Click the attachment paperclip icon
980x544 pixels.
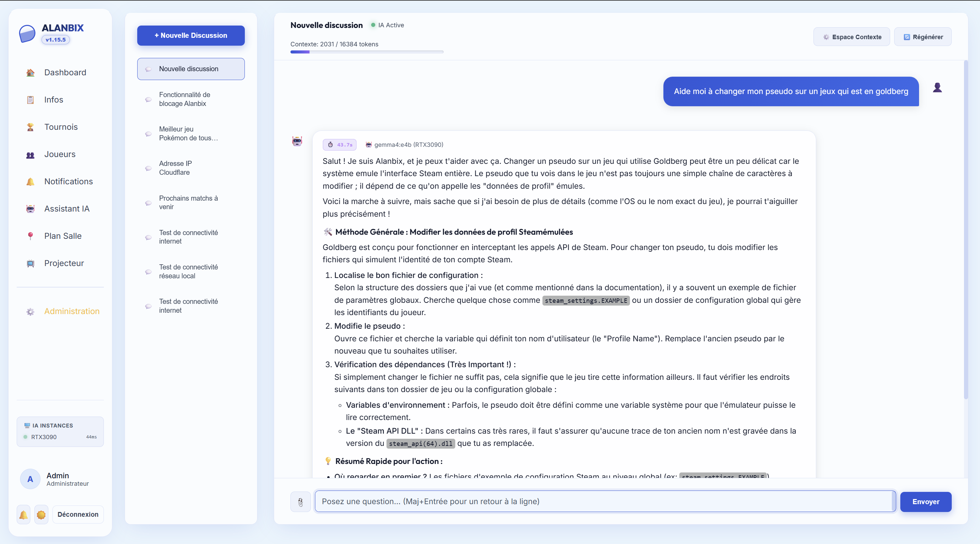pos(301,502)
